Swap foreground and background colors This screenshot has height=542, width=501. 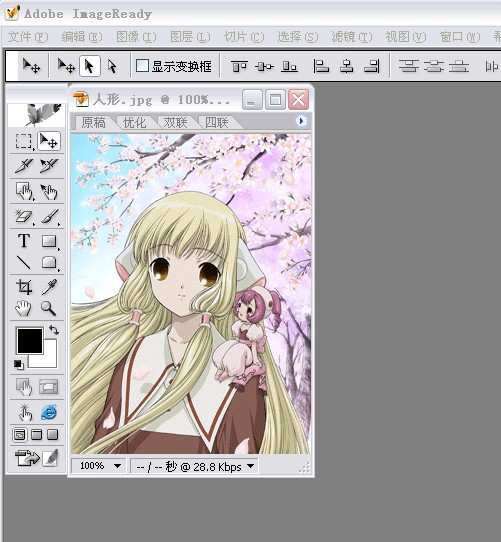pos(54,330)
